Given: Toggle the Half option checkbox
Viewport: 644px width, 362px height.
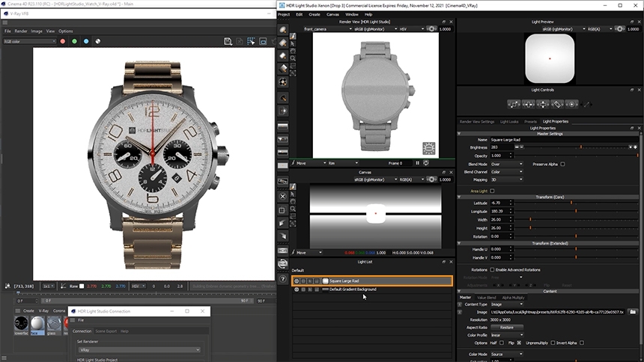Looking at the screenshot, I should 502,343.
